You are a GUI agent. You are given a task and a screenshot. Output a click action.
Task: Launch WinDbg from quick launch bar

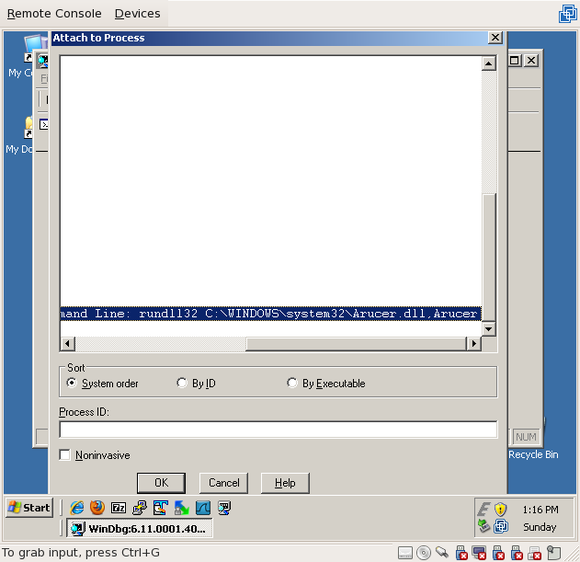point(224,508)
